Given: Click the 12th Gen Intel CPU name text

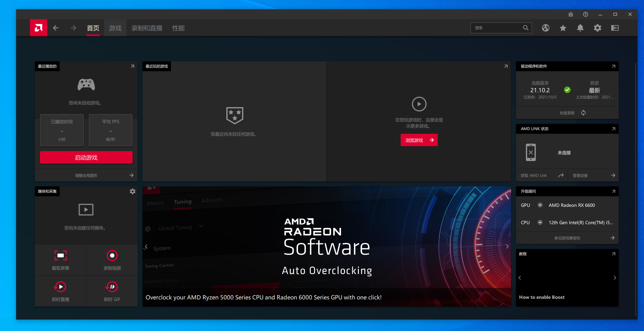Looking at the screenshot, I should click(x=581, y=222).
